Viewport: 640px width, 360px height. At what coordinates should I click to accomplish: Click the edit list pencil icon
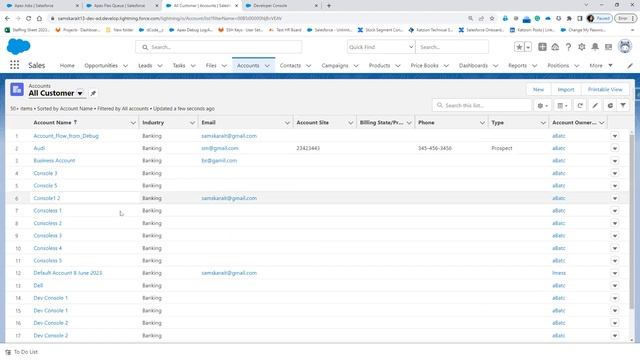coord(595,105)
